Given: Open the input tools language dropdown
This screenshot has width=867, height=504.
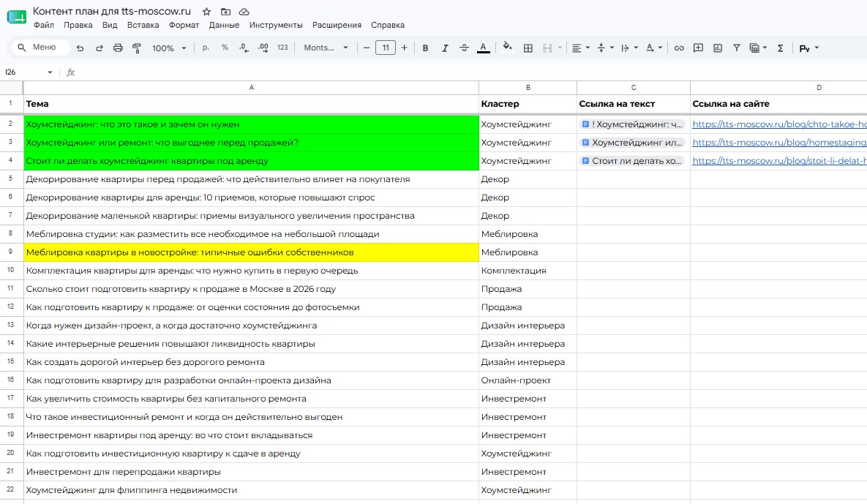Looking at the screenshot, I should 808,48.
